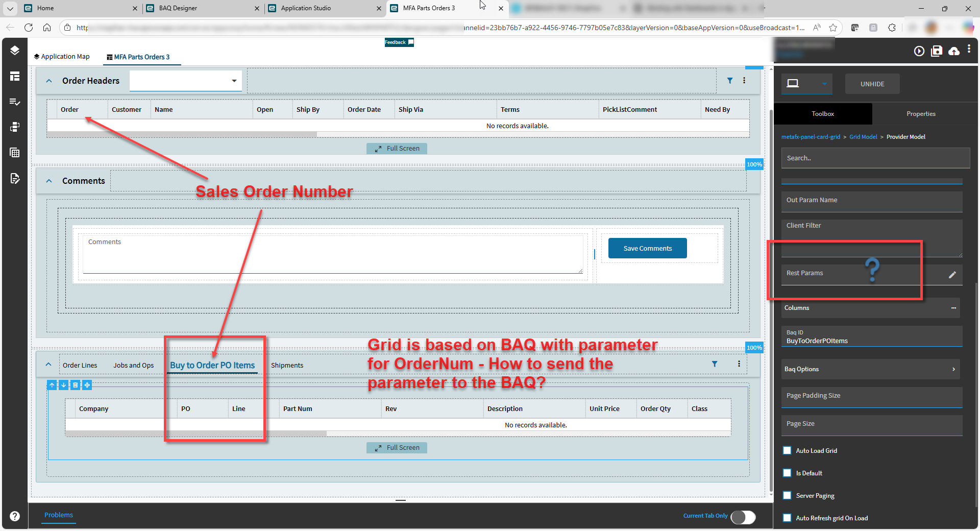Viewport: 980px width, 531px height.
Task: Open the help question mark icon
Action: (15, 516)
